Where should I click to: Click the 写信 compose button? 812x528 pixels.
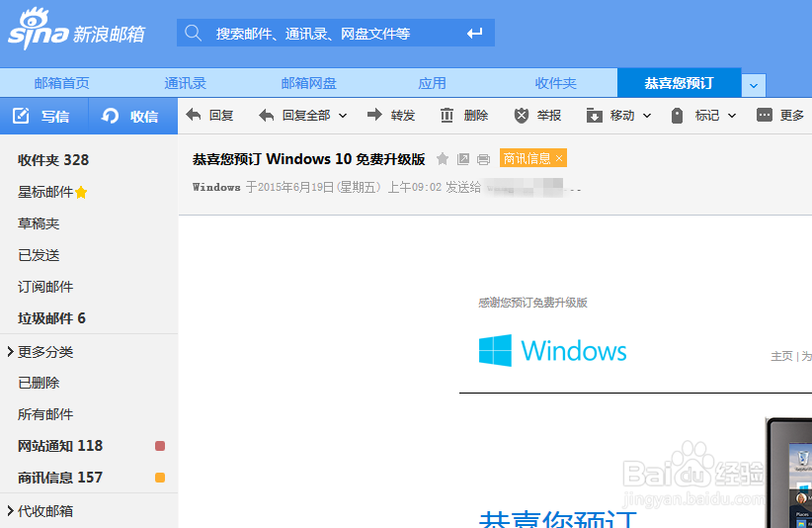(44, 116)
